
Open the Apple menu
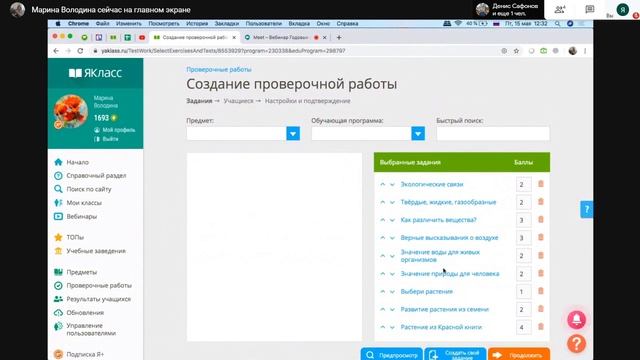pyautogui.click(x=58, y=24)
